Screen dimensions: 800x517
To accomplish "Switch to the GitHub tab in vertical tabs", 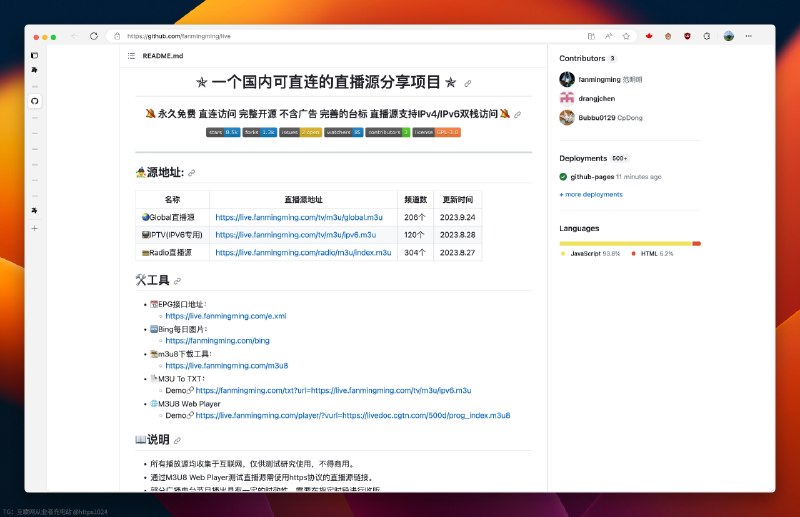I will coord(35,101).
